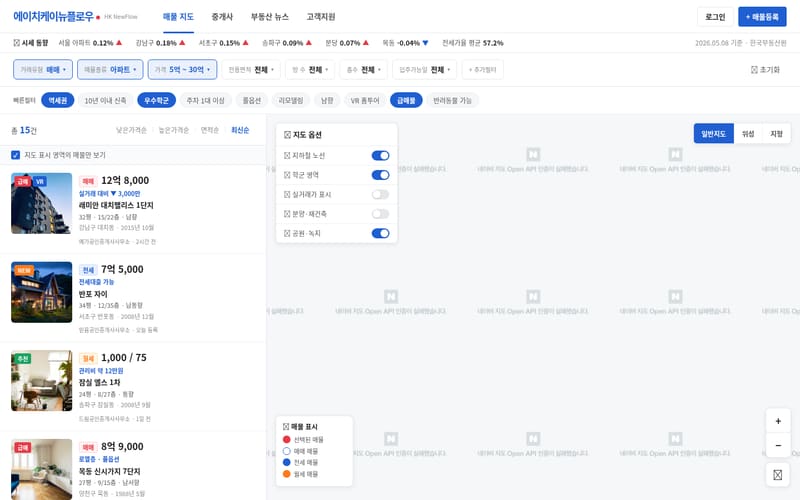The width and height of the screenshot is (800, 500).
Task: Open the 고객지원 menu item
Action: point(320,17)
